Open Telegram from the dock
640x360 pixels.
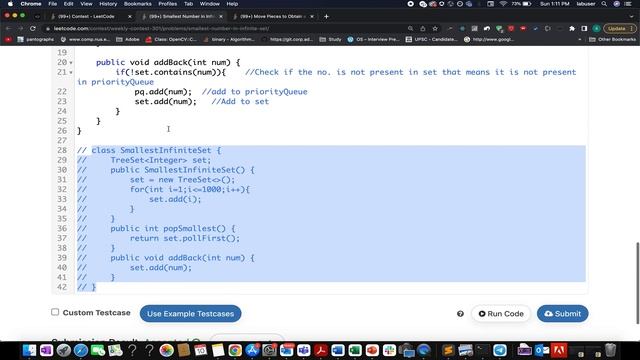pos(500,350)
